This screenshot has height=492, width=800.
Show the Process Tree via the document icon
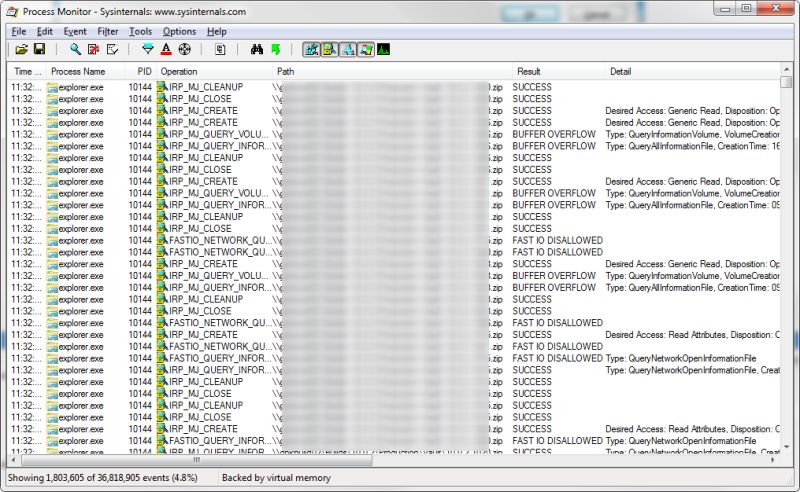(x=220, y=50)
